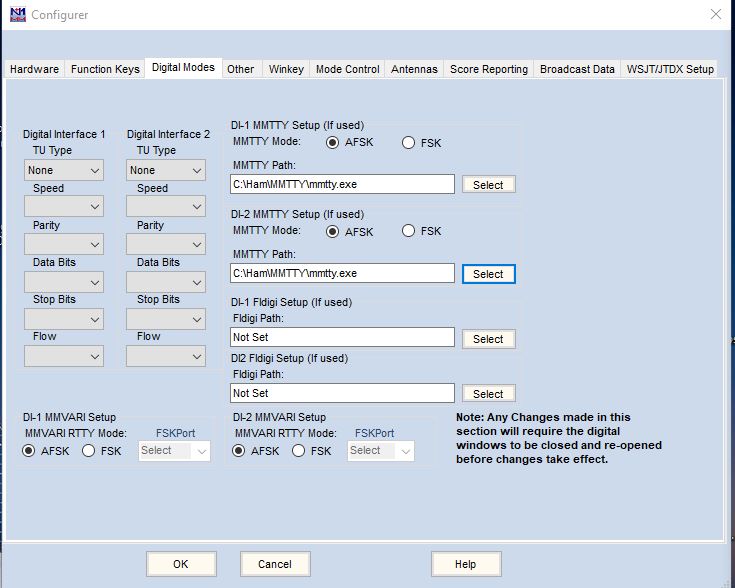735x588 pixels.
Task: Click the DI-2 MMTTY Path text field
Action: pos(342,273)
